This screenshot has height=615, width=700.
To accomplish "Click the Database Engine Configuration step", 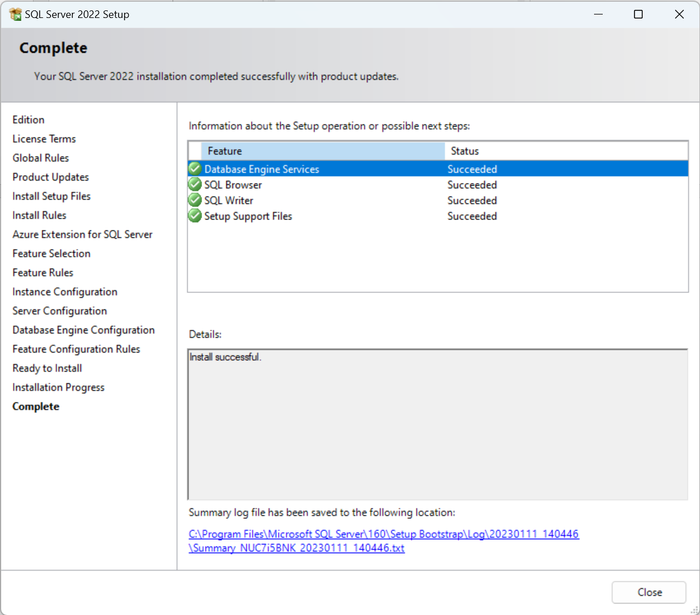I will point(83,330).
